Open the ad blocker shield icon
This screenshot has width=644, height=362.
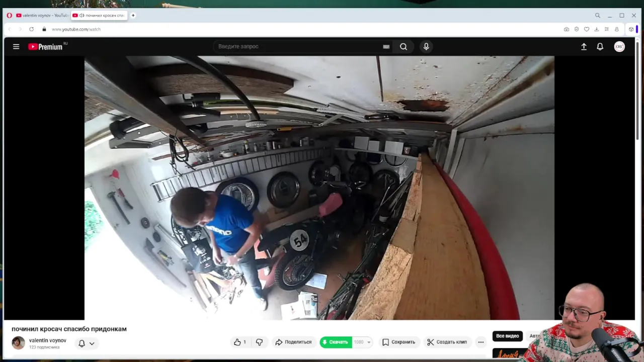[x=577, y=29]
